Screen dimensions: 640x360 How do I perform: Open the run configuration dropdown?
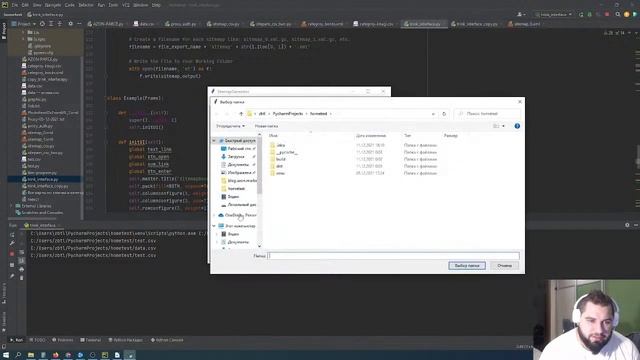point(553,14)
